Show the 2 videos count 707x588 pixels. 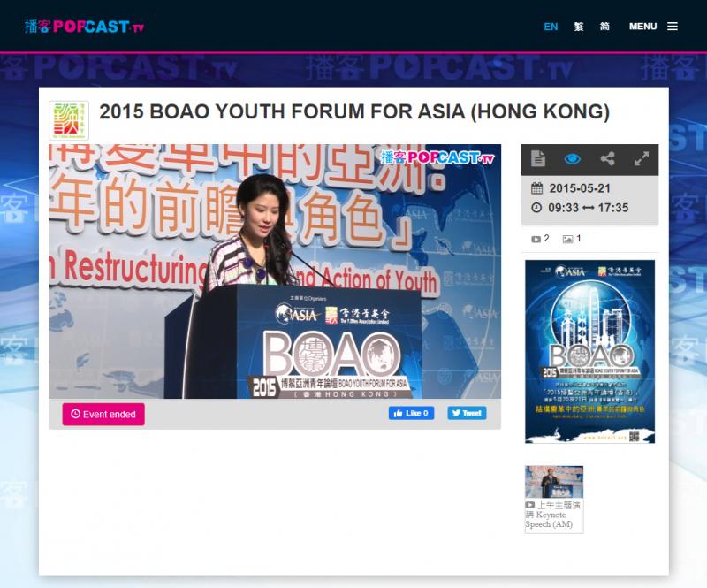(x=540, y=239)
